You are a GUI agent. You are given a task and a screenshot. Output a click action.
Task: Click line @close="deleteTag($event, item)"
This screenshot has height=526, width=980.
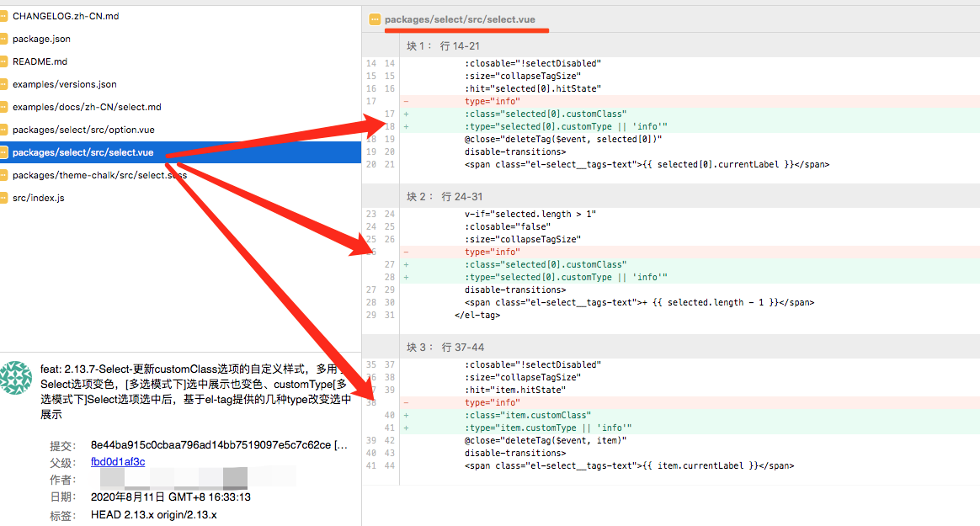pos(545,440)
